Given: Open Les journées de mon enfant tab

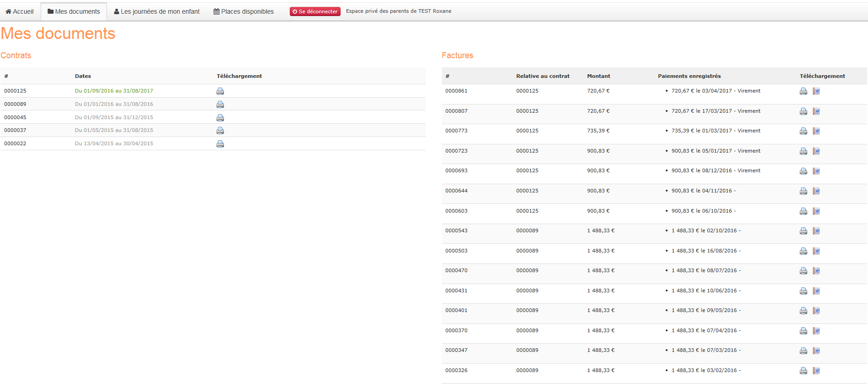Looking at the screenshot, I should pos(157,11).
